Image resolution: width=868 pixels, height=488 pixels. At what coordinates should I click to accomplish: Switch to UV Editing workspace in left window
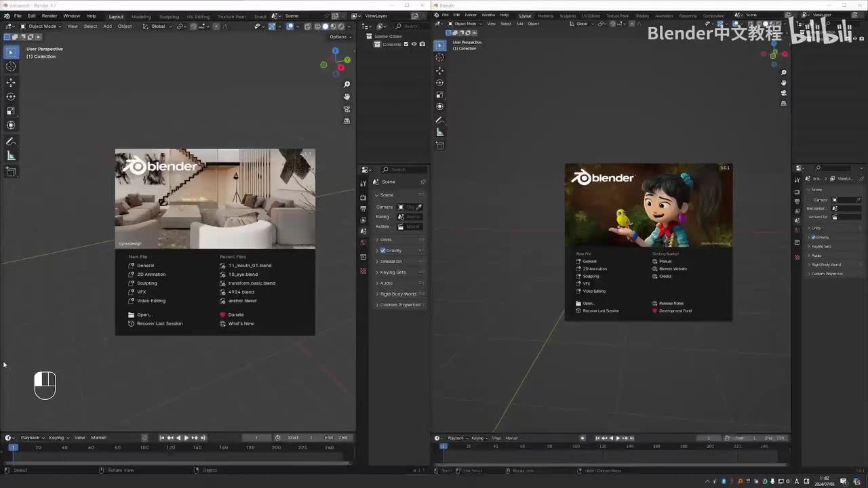click(198, 16)
